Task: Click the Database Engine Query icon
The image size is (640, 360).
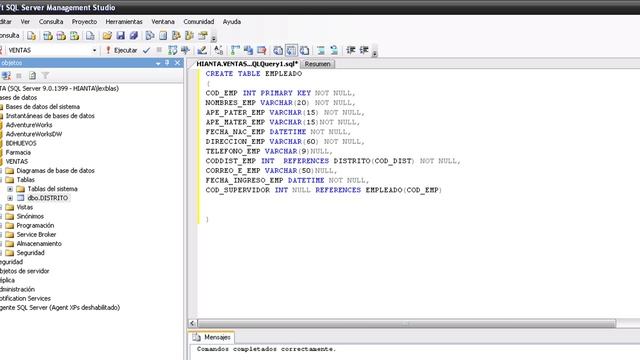Action: point(31,36)
